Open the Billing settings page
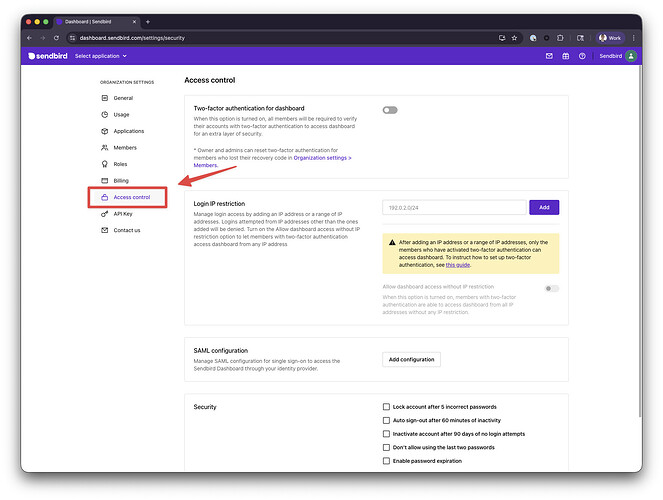This screenshot has width=663, height=500. [121, 180]
